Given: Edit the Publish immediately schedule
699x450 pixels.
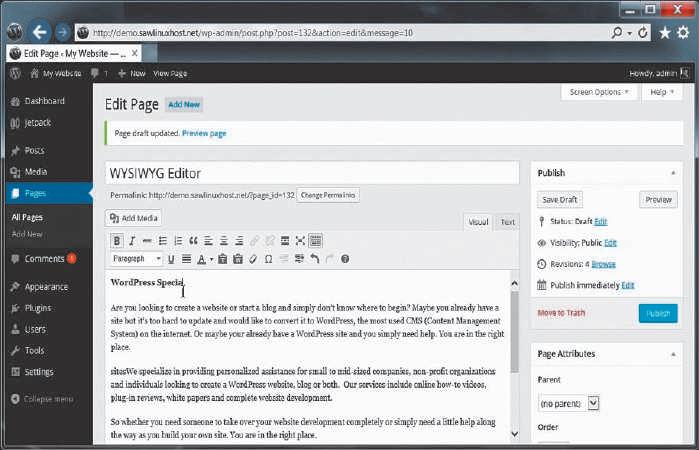Looking at the screenshot, I should (628, 285).
